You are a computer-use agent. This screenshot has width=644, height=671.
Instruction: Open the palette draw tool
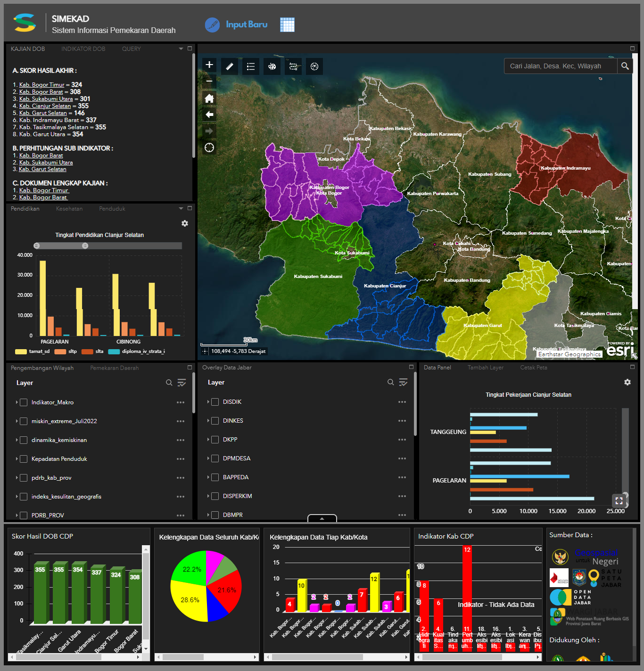click(272, 66)
